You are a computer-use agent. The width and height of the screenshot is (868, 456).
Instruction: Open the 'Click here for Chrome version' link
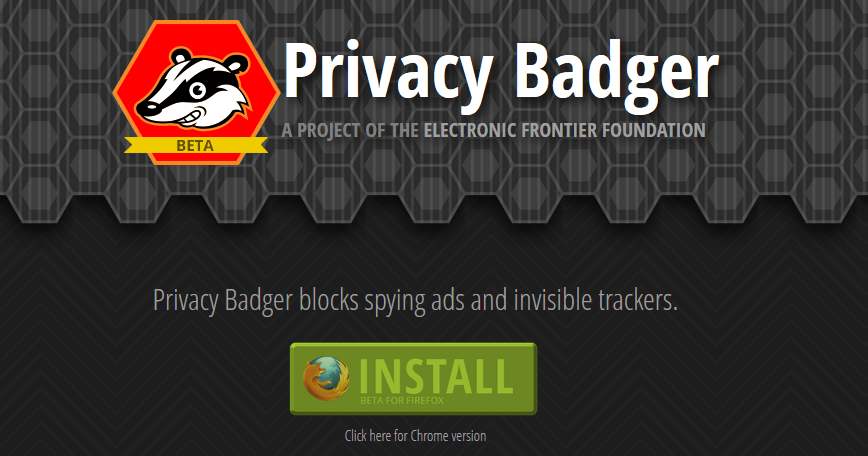[415, 436]
